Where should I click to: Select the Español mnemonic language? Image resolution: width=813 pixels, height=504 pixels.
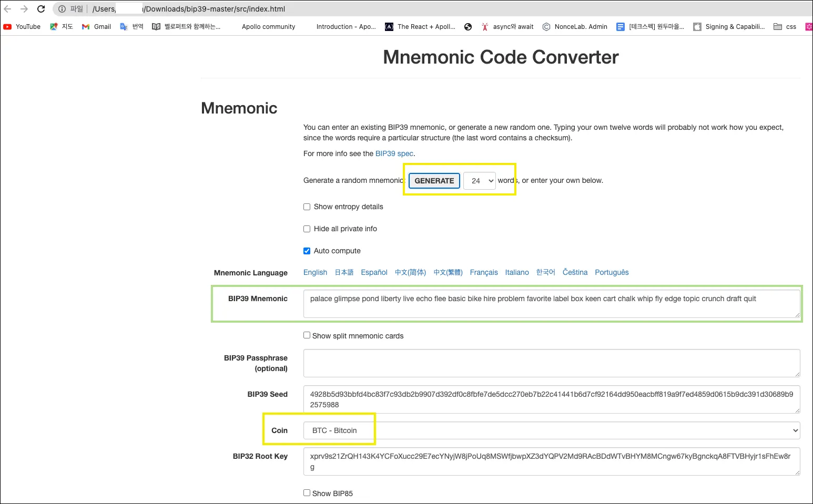coord(374,272)
